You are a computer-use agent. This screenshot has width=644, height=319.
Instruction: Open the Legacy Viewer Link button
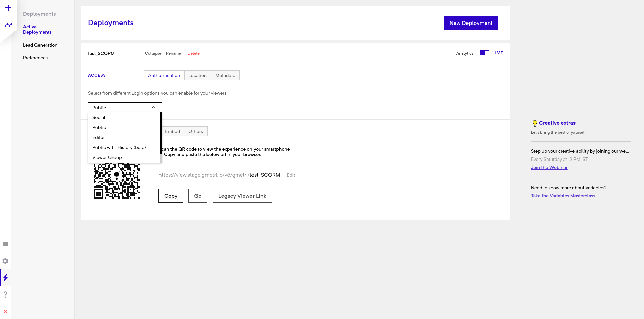coord(242,196)
